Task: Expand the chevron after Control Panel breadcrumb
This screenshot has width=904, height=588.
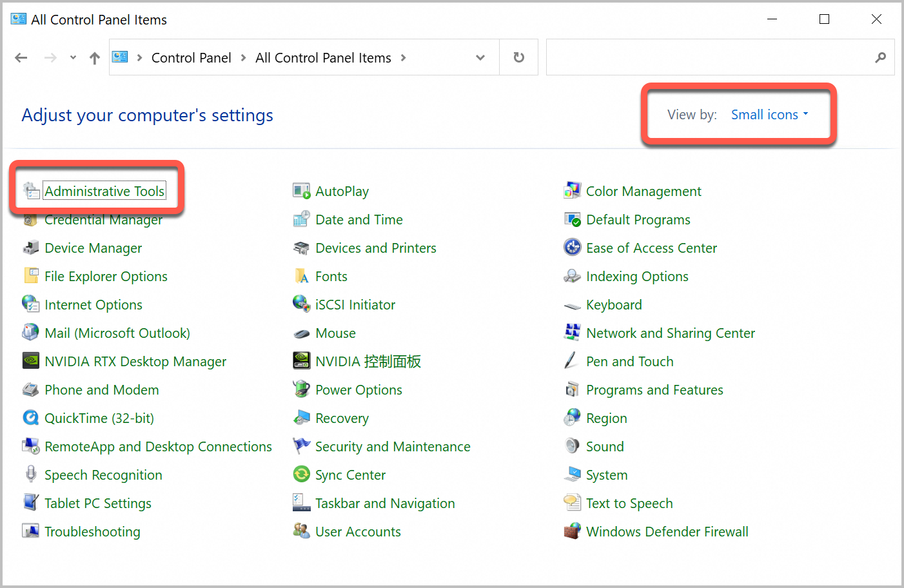Action: pos(243,57)
